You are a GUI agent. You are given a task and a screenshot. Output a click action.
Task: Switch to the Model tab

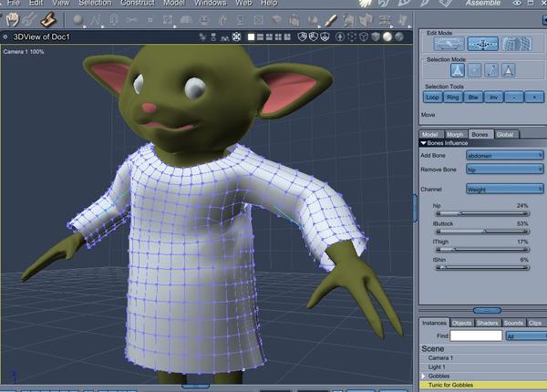coord(429,134)
